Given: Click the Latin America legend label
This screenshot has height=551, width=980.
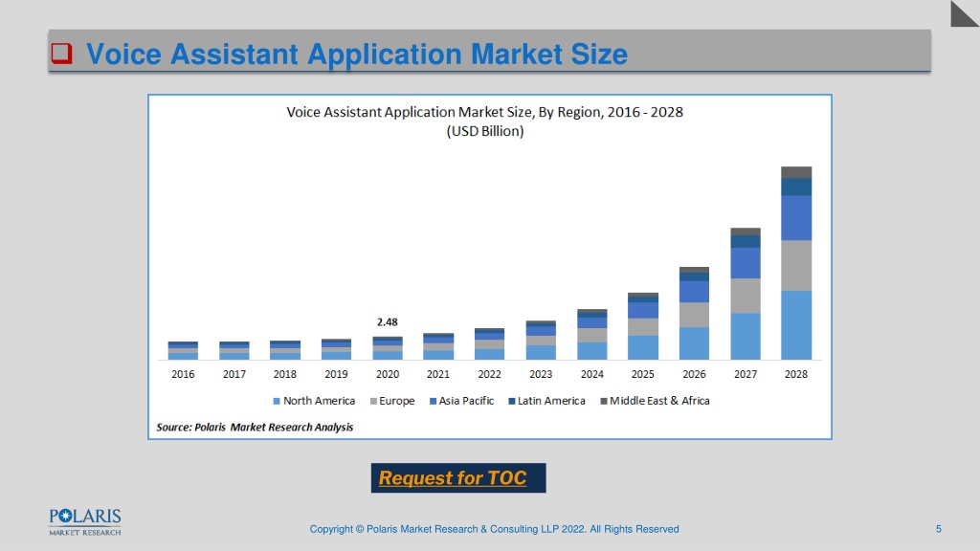Looking at the screenshot, I should coord(551,401).
